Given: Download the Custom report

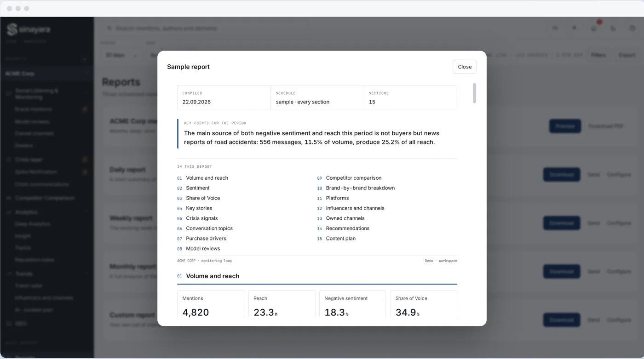Looking at the screenshot, I should [562, 320].
